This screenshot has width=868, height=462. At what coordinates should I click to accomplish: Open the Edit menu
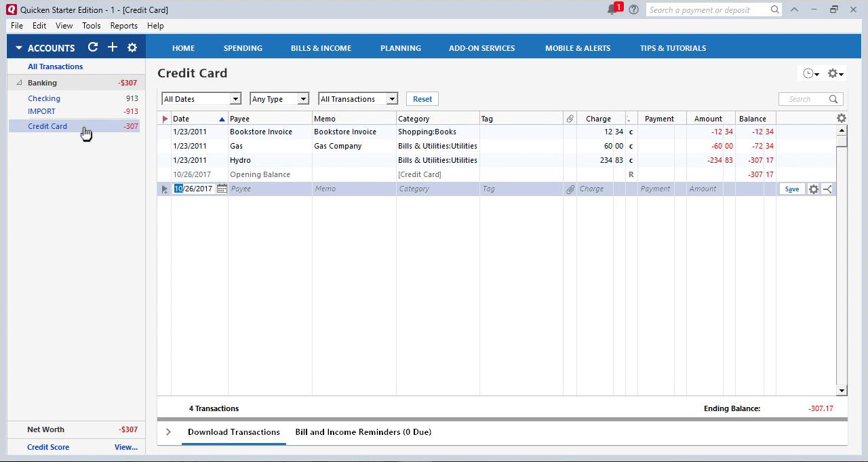point(39,26)
